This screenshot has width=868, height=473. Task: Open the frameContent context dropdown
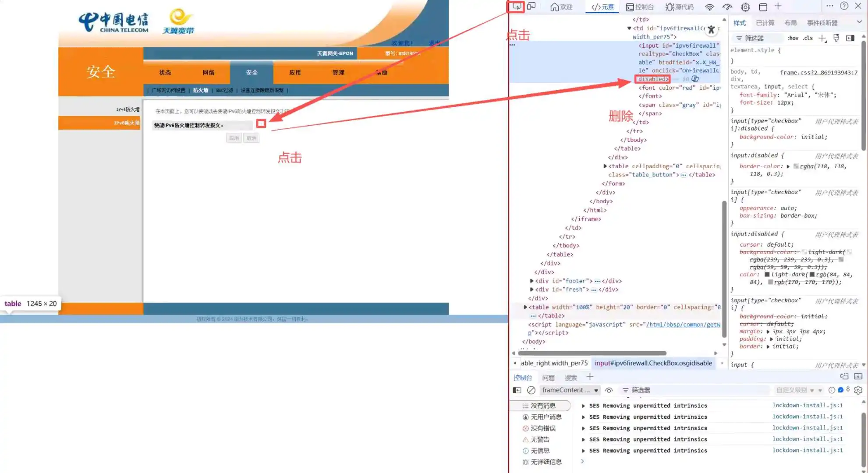[570, 390]
